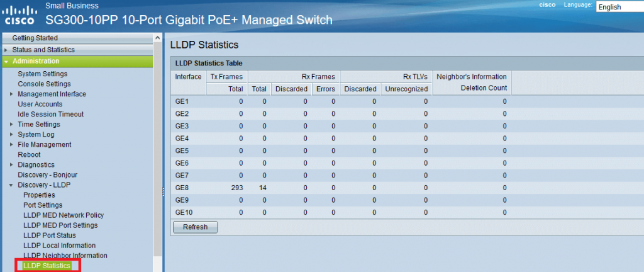Click the Refresh button below the table
Viewport: 644px width, 272px height.
tap(195, 227)
